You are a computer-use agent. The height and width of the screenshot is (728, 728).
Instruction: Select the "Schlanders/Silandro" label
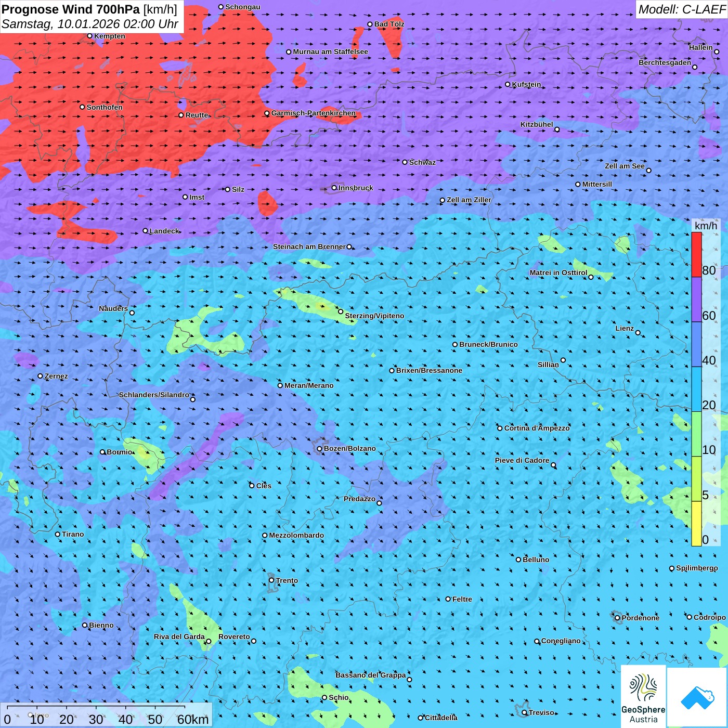(154, 395)
